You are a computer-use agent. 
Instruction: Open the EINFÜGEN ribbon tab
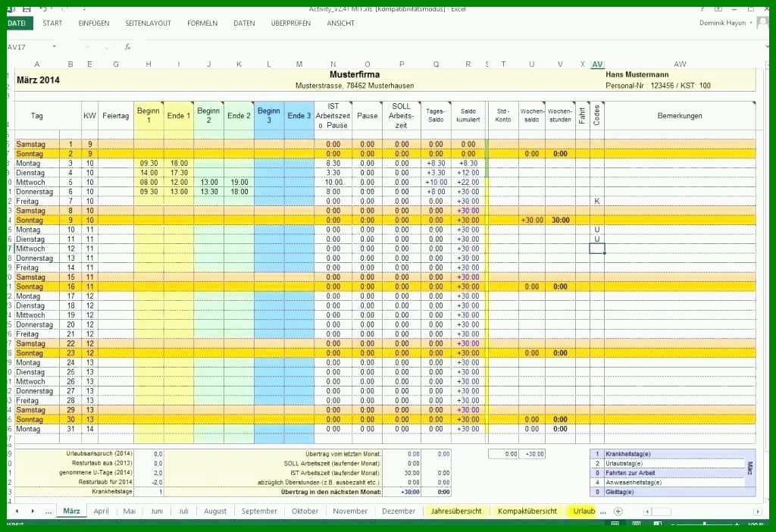point(93,23)
